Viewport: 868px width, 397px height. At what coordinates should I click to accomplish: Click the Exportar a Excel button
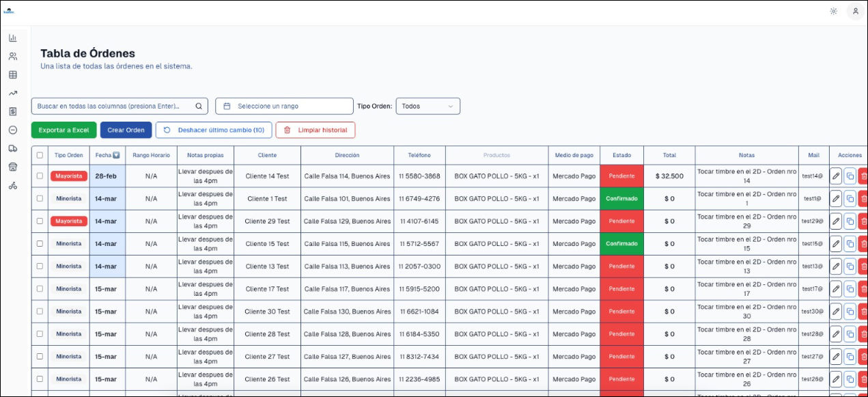tap(64, 130)
